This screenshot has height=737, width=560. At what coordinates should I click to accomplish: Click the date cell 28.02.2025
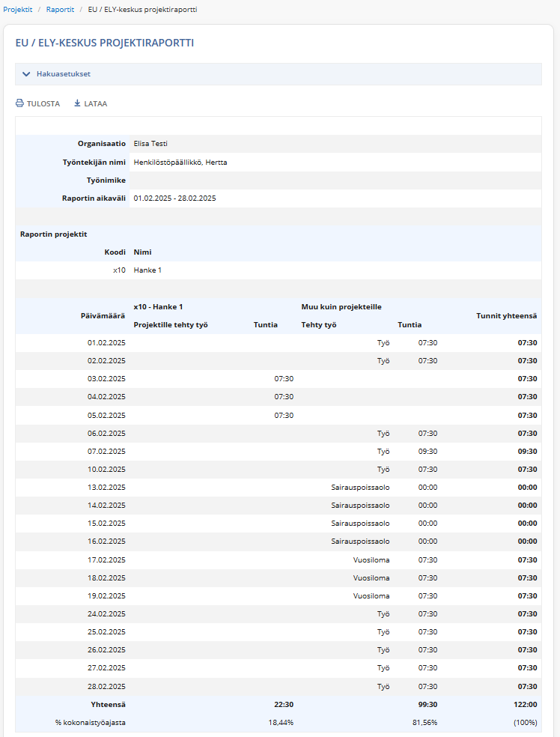point(106,687)
